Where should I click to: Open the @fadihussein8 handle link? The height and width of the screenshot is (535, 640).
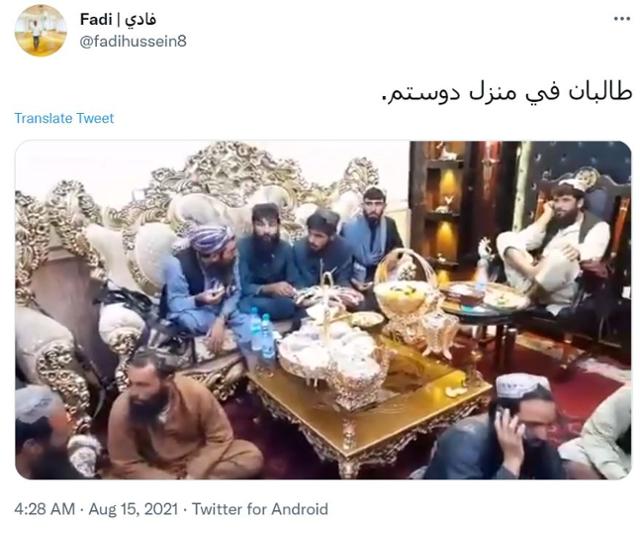[133, 42]
